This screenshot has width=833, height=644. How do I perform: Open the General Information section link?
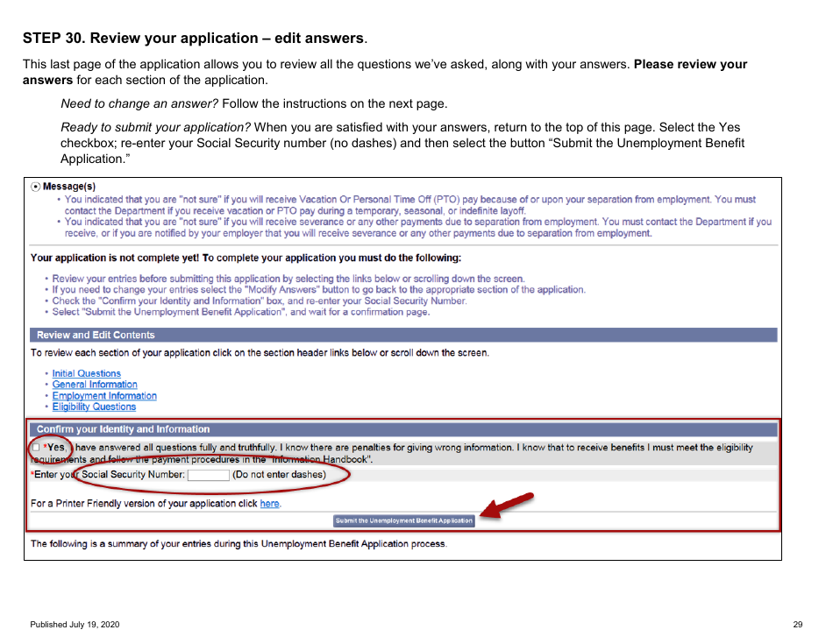94,384
